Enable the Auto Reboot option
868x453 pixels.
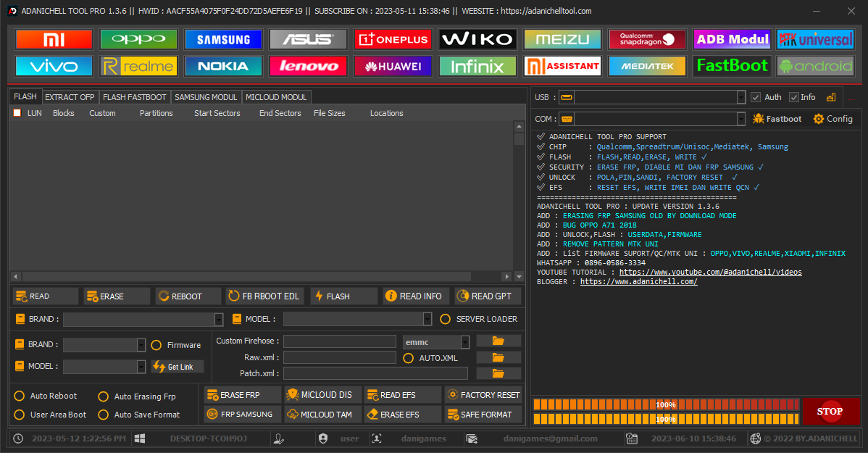(20, 396)
